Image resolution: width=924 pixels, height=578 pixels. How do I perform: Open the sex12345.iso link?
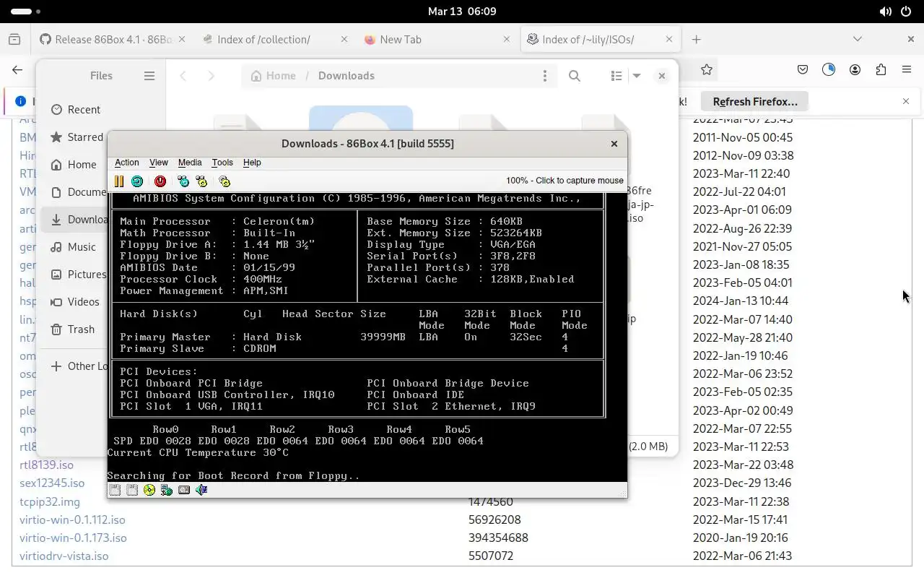point(52,483)
